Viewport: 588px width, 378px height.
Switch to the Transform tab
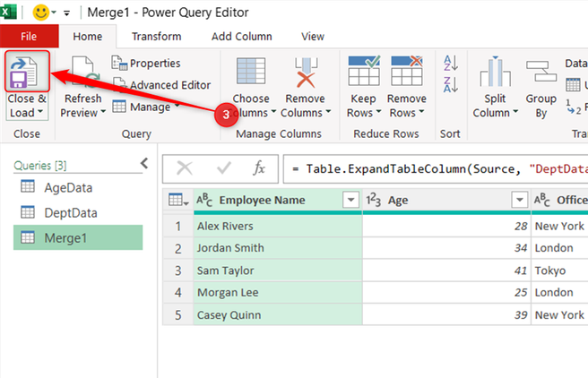click(x=156, y=37)
